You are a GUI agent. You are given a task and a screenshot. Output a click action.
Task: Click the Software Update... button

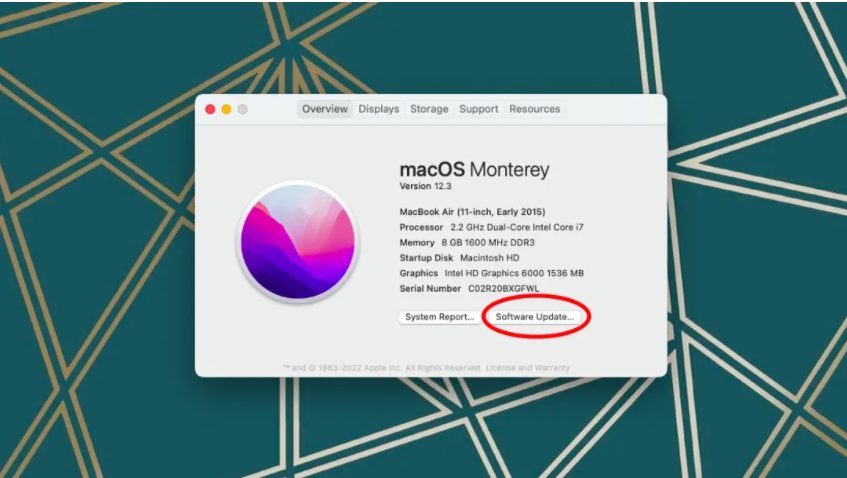[x=534, y=317]
